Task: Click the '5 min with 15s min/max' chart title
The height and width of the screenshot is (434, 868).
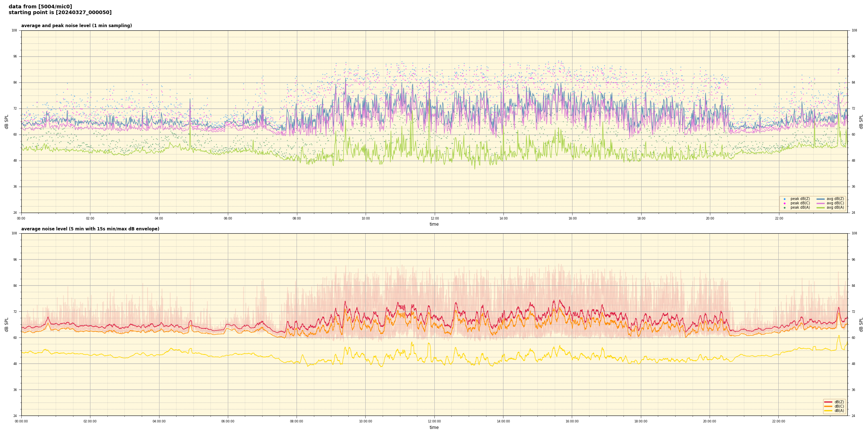Action: pyautogui.click(x=90, y=229)
